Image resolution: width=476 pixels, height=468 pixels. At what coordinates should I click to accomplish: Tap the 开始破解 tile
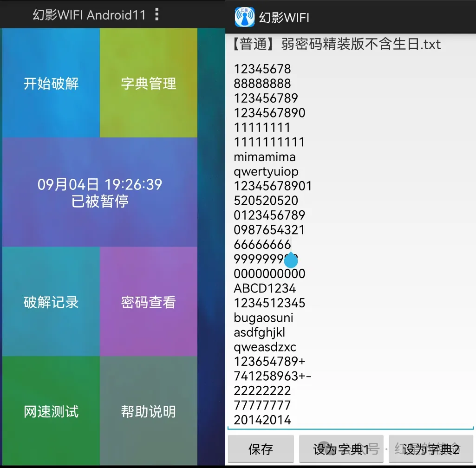51,83
